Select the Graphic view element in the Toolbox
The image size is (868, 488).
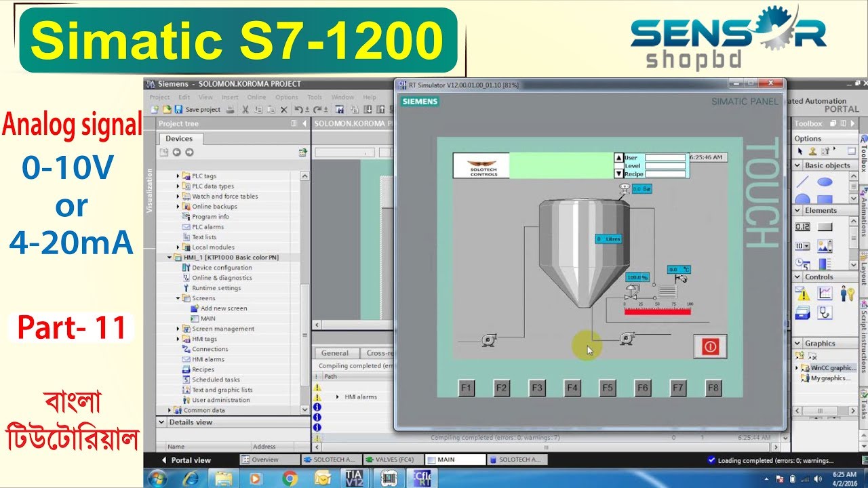(x=825, y=245)
